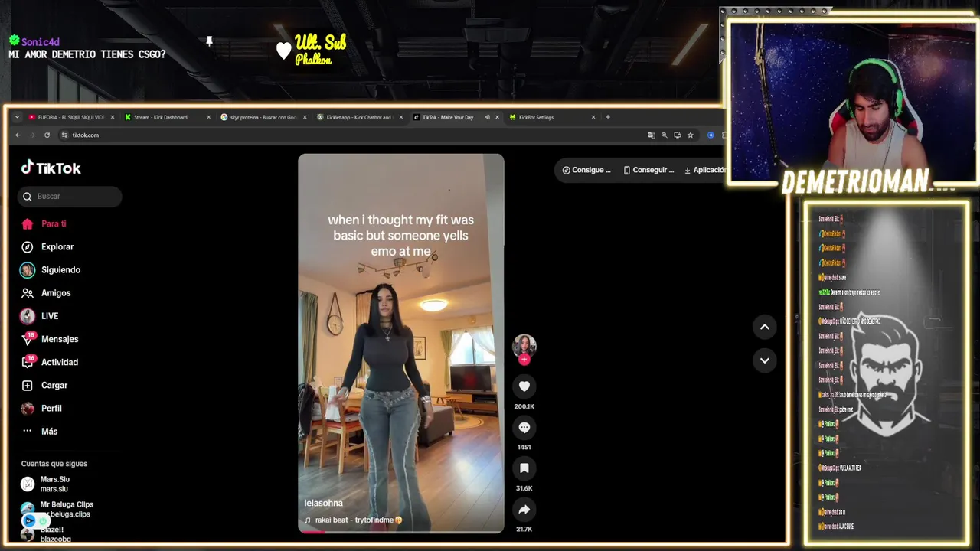Close the TikTok browser tab
The height and width of the screenshot is (551, 980).
[497, 117]
